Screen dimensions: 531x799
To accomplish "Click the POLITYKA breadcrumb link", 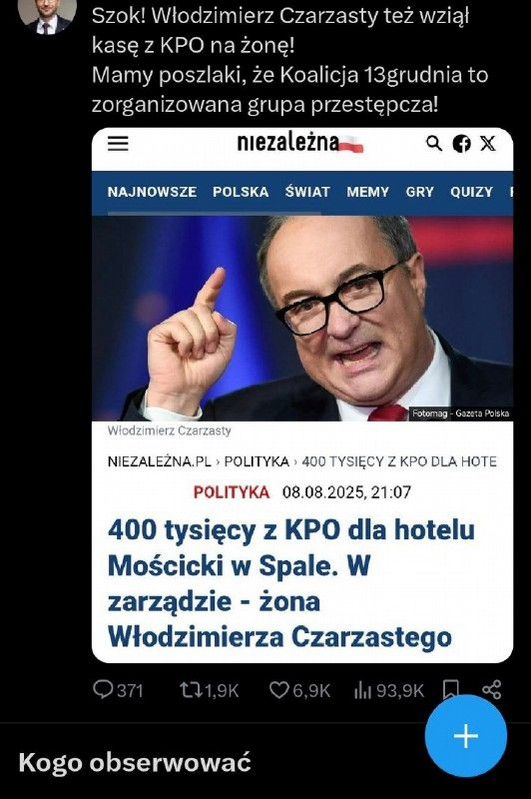I will coord(256,462).
